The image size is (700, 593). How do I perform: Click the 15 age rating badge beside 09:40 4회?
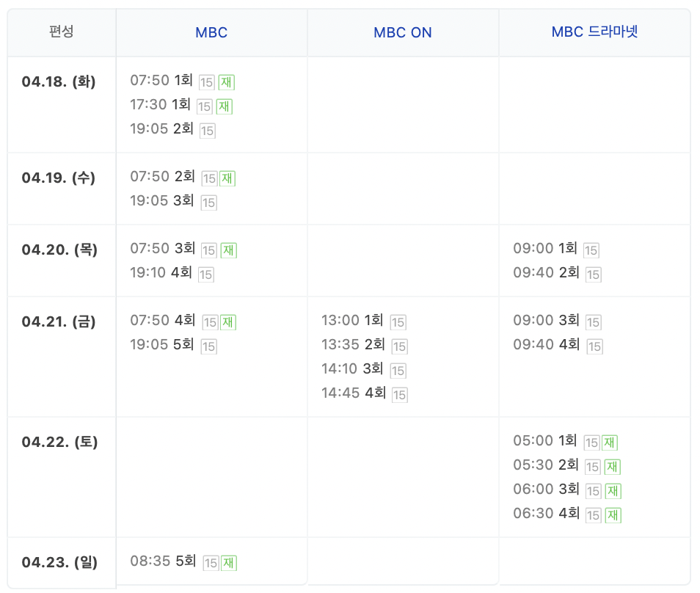tap(594, 346)
